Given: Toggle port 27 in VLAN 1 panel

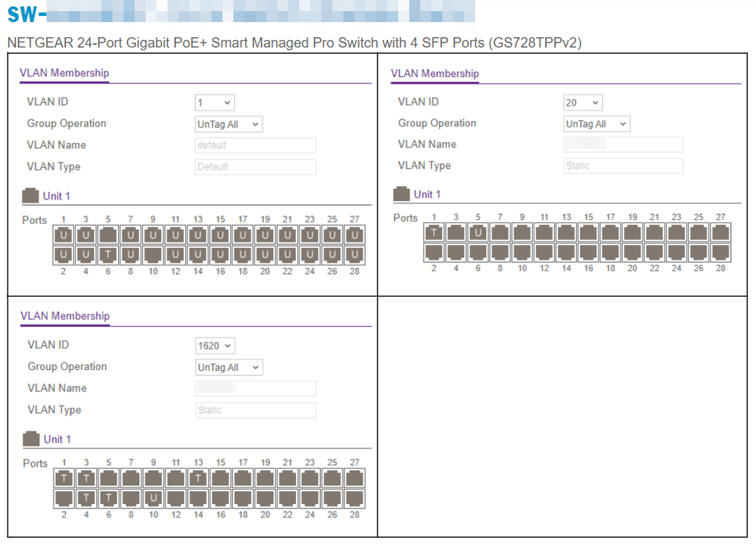Looking at the screenshot, I should click(x=354, y=235).
